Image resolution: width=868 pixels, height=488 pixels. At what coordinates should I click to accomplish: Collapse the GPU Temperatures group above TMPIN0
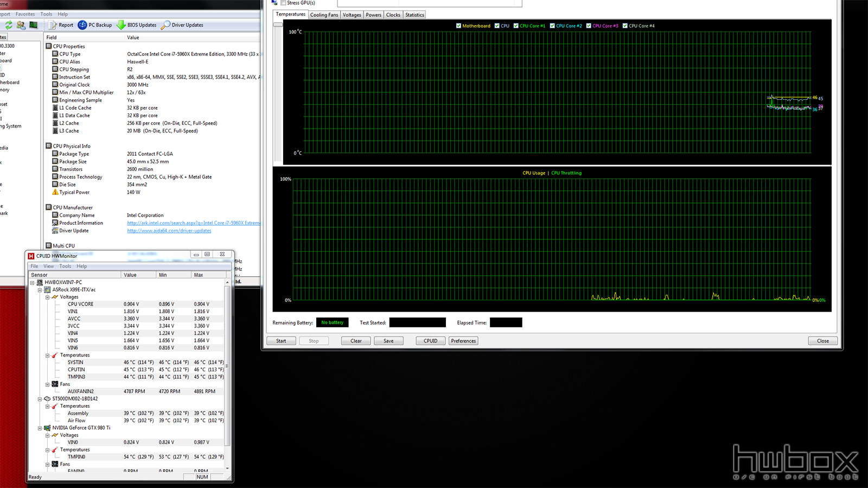47,450
